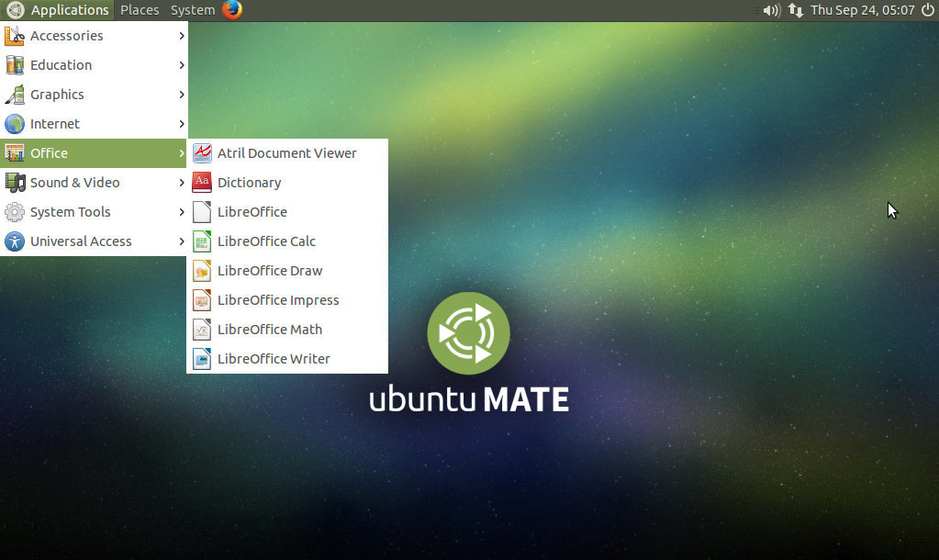Launch LibreOffice Writer
Screen dimensions: 939x560
273,358
